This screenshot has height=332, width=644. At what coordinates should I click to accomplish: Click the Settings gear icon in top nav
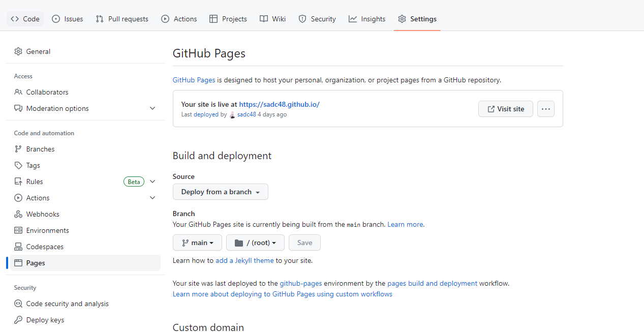pyautogui.click(x=402, y=19)
